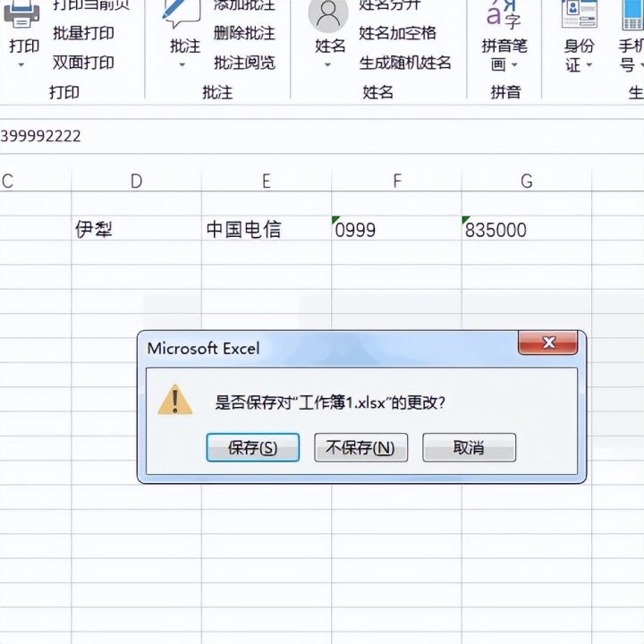Select column D header
The image size is (644, 644).
[x=136, y=181]
